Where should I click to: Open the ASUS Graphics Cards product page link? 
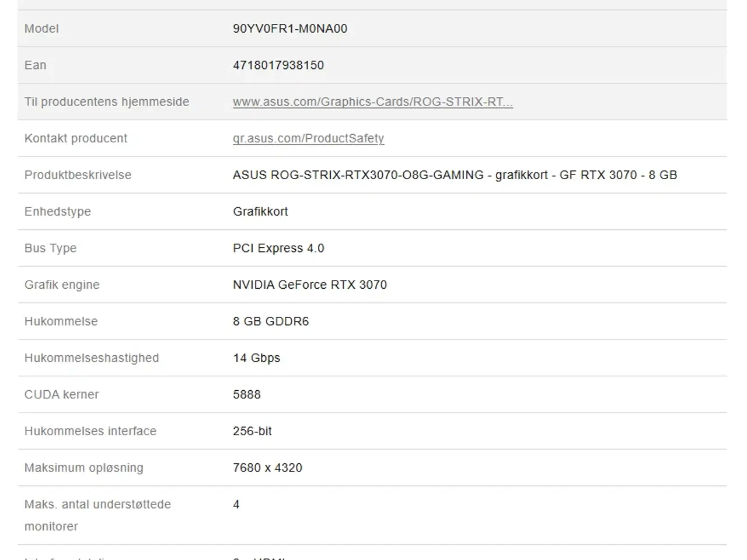click(373, 101)
